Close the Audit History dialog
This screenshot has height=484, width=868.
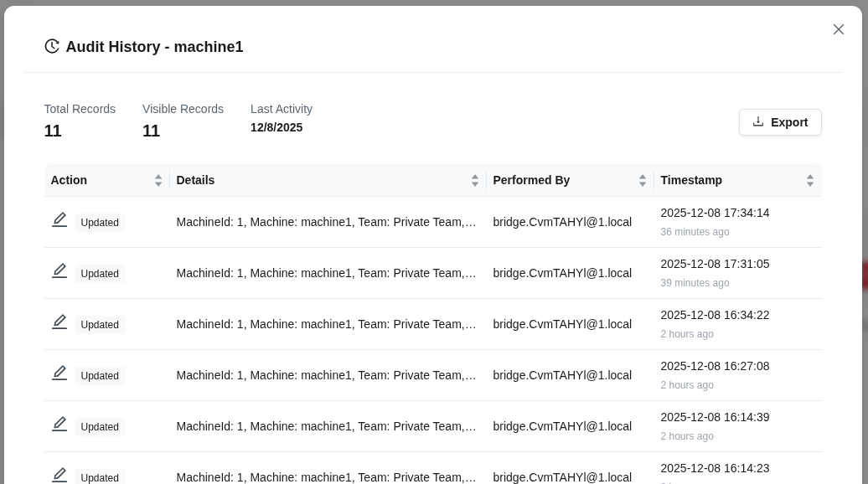[x=839, y=29]
